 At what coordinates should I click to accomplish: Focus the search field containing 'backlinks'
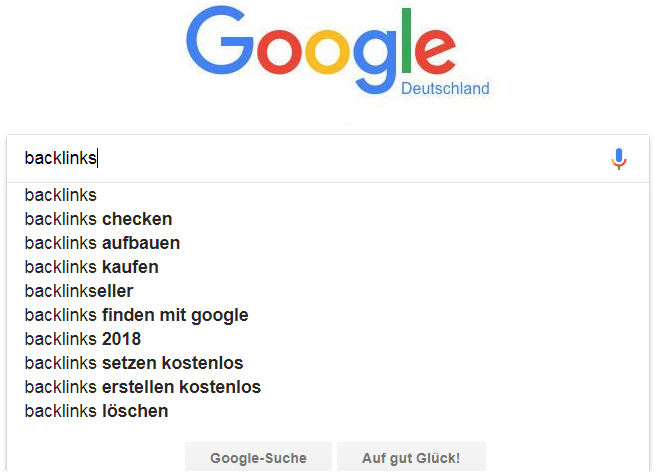(300, 159)
